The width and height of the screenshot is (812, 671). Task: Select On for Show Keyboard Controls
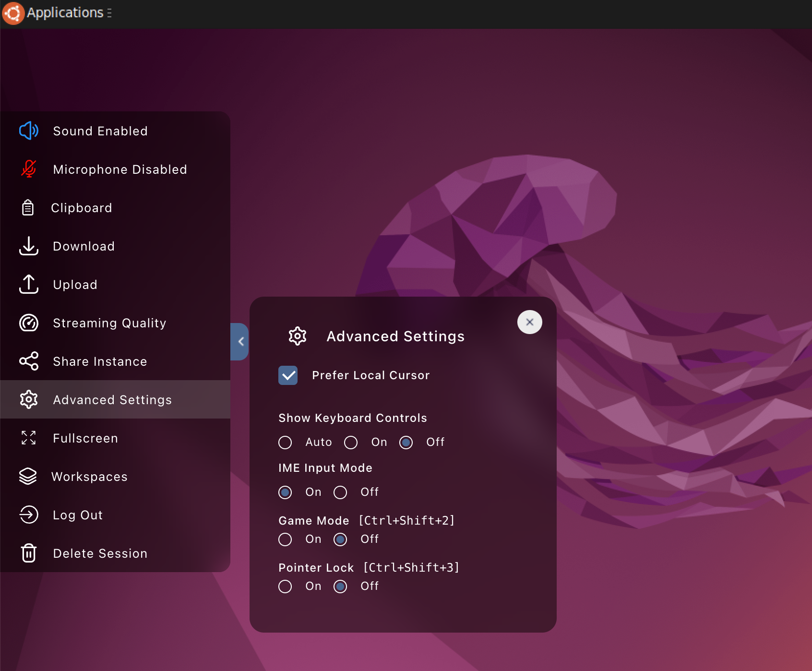[x=351, y=443]
